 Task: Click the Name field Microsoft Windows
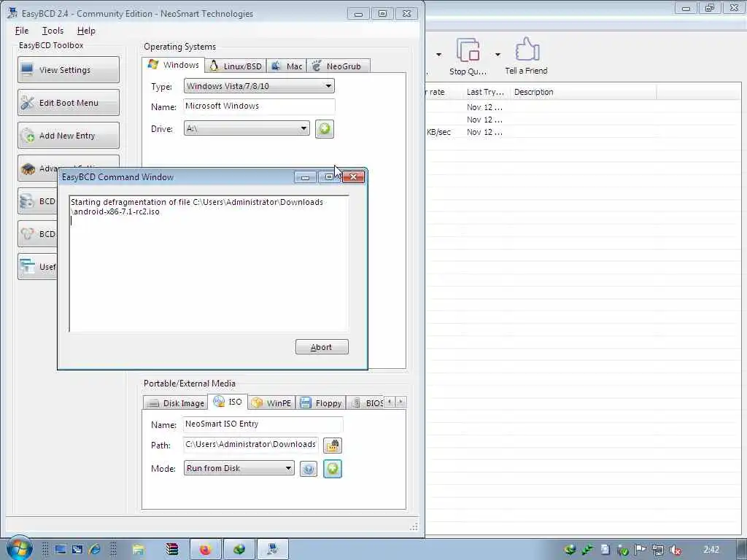point(259,106)
